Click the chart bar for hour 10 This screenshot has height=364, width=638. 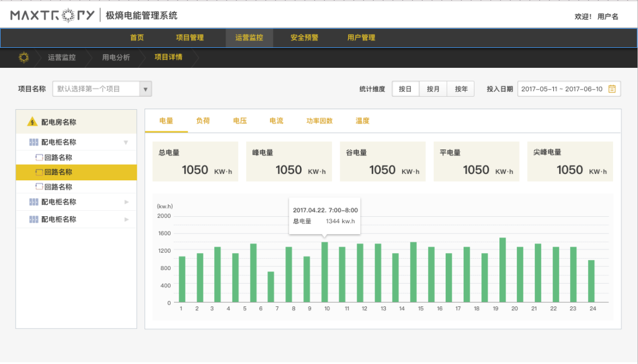click(324, 272)
